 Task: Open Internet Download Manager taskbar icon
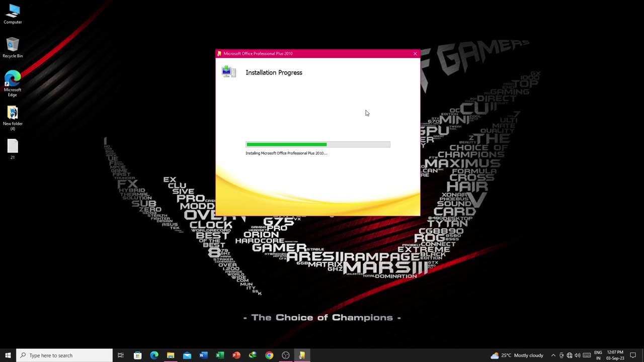[253, 355]
